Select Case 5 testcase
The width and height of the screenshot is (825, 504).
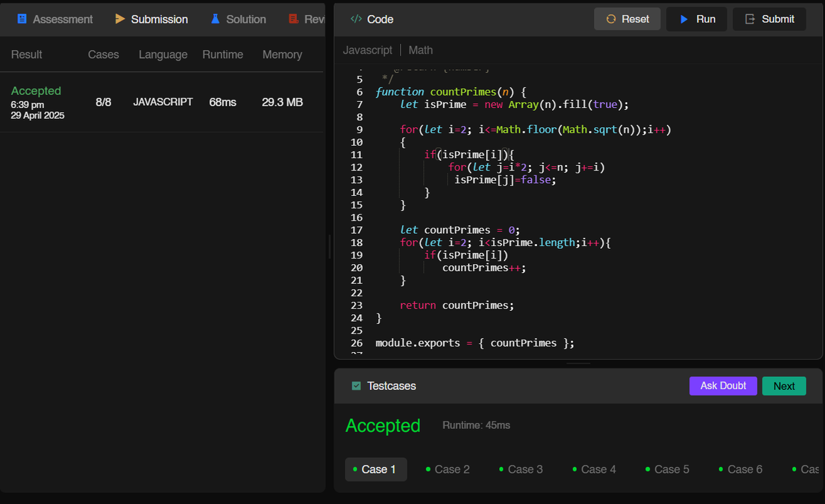coord(667,469)
